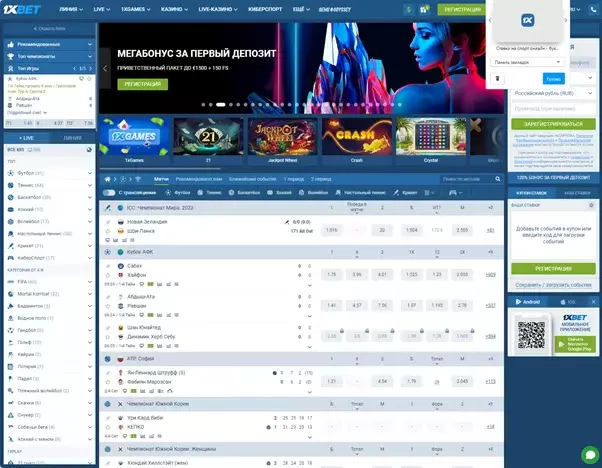Click the phone callback icon in header
The height and width of the screenshot is (468, 602).
coord(594,9)
